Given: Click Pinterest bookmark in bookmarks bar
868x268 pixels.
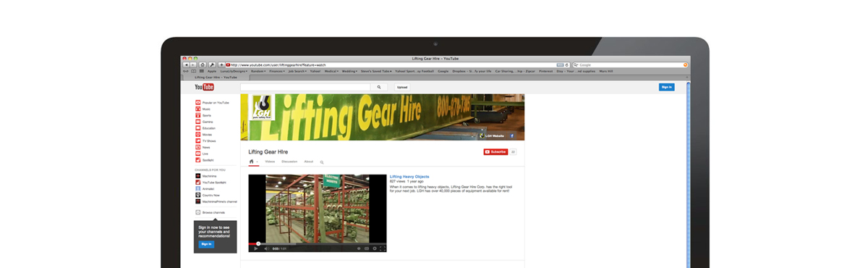Looking at the screenshot, I should [545, 71].
